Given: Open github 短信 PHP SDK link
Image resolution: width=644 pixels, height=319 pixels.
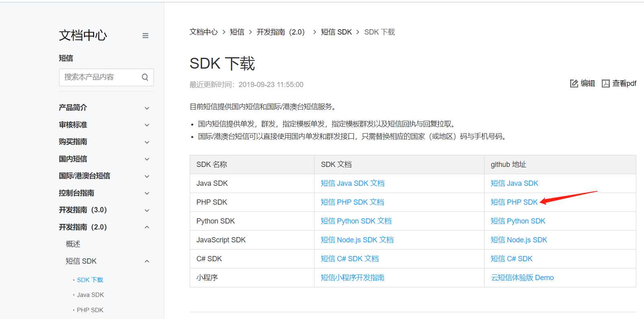Looking at the screenshot, I should [x=514, y=202].
